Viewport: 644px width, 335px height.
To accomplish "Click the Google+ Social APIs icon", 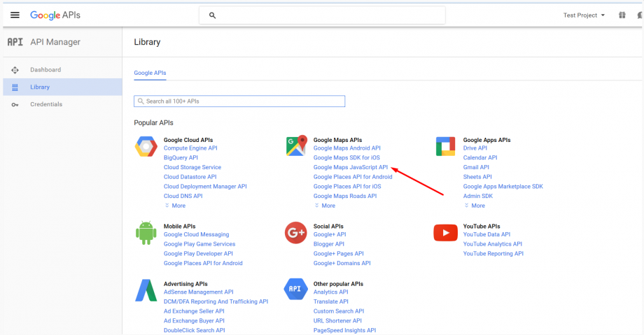I will point(296,233).
